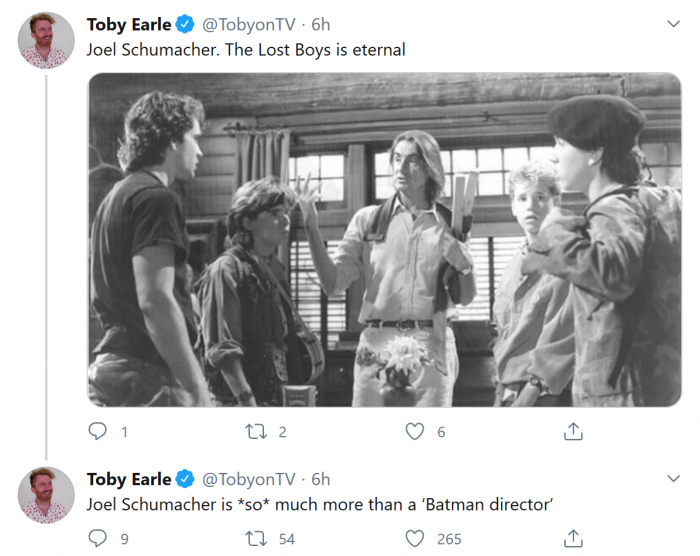Click the verified badge on second tweet
Image resolution: width=700 pixels, height=556 pixels.
coord(185,479)
